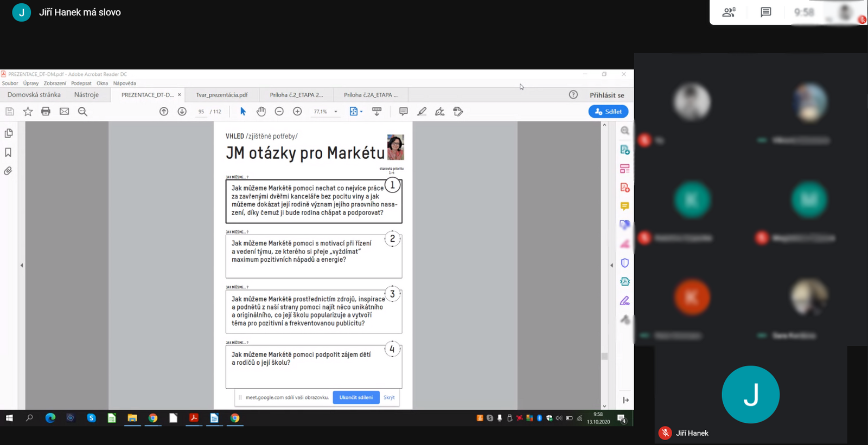868x445 pixels.
Task: Open the Zobrazení menu
Action: click(x=55, y=83)
